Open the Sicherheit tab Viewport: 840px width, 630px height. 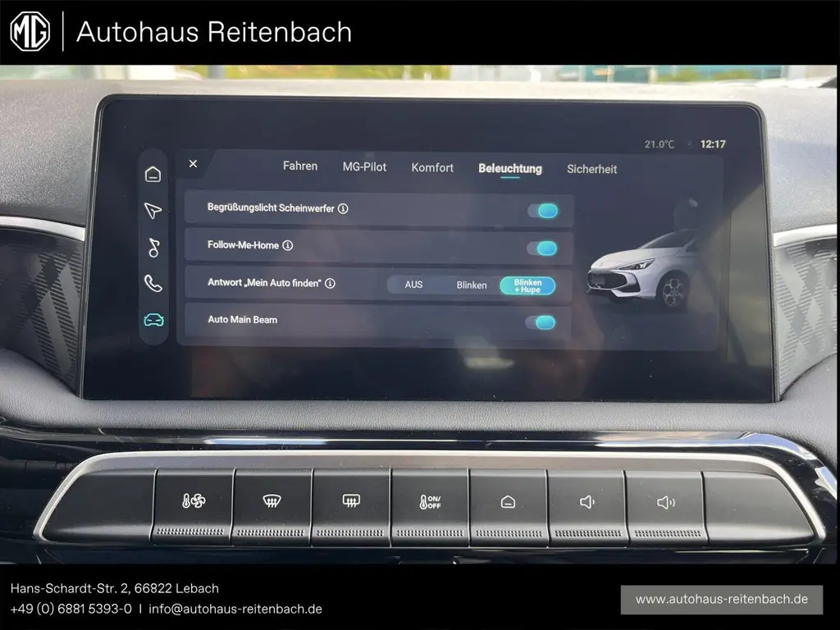(591, 169)
